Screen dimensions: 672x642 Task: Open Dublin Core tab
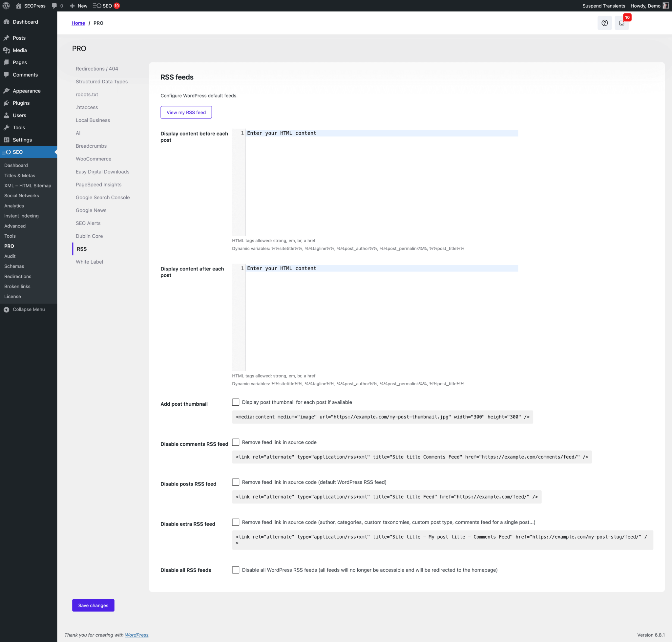click(89, 236)
